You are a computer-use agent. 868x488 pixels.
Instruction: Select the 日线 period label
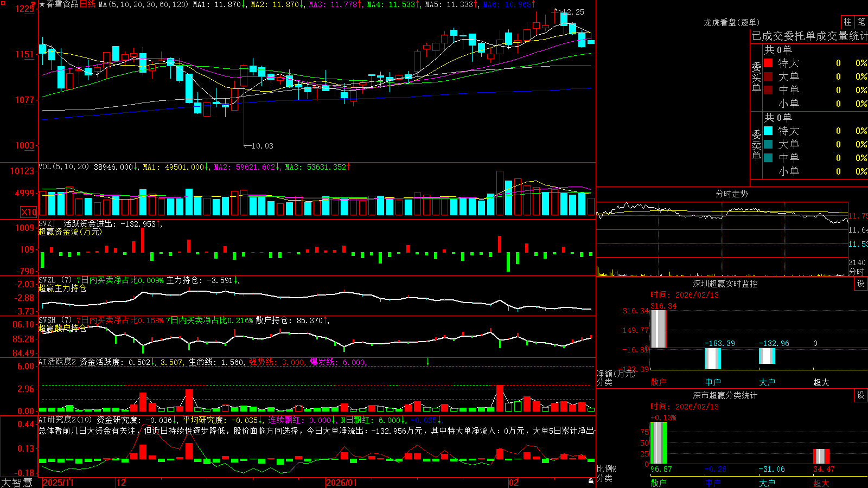[87, 4]
